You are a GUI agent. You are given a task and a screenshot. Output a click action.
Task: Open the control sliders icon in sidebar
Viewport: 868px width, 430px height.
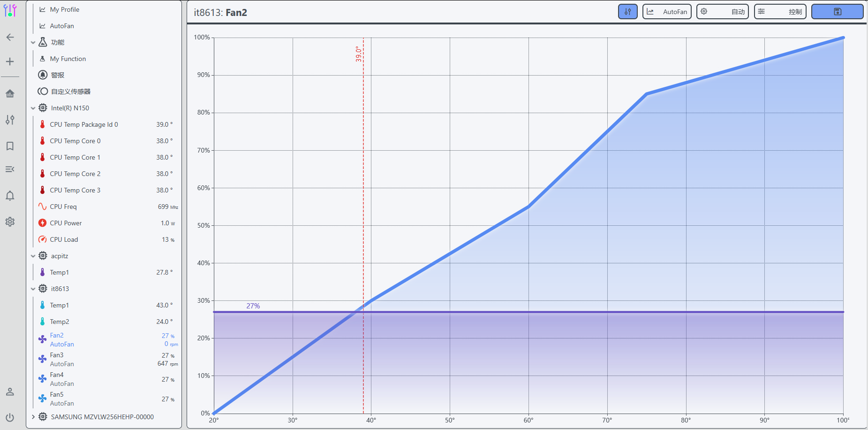point(10,120)
